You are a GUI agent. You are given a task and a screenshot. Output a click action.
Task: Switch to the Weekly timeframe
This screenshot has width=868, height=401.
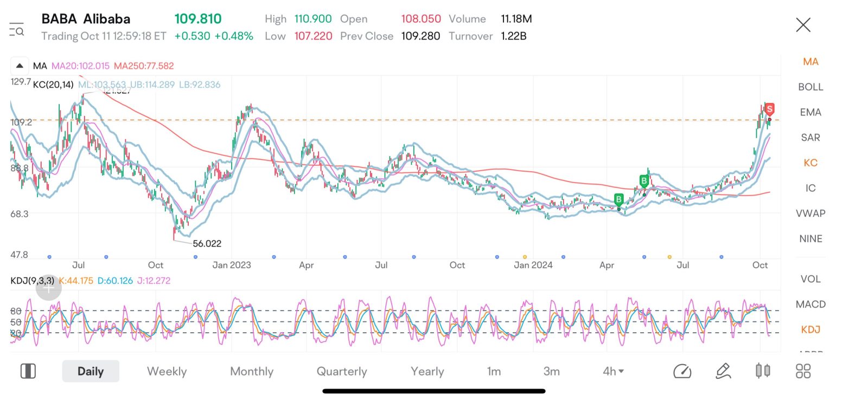coord(167,371)
